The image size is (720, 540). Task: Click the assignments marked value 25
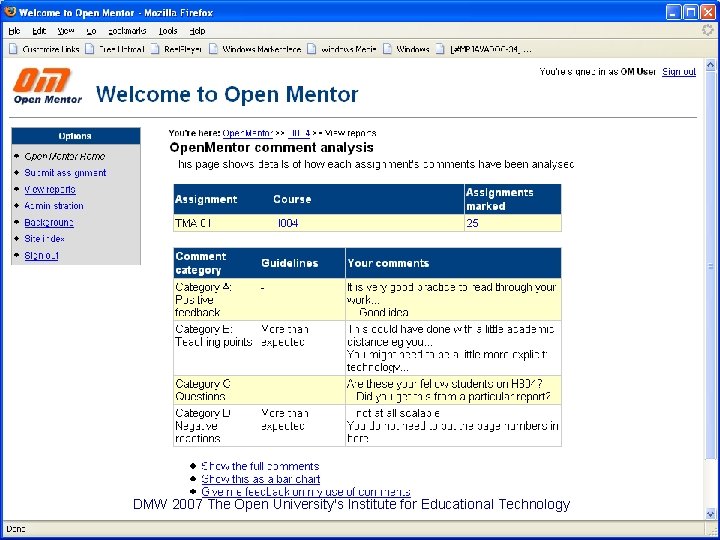tap(472, 223)
